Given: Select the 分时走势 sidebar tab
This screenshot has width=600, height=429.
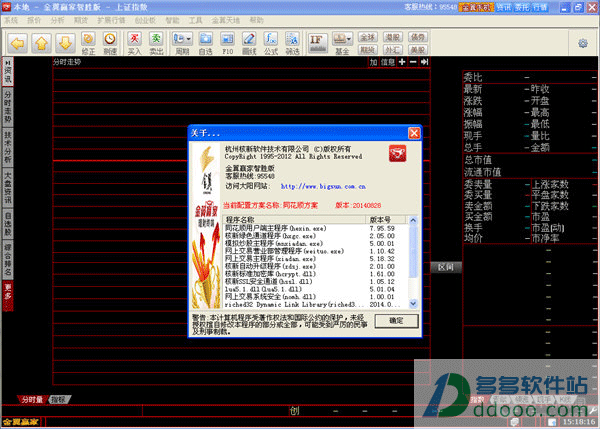Looking at the screenshot, I should click(x=8, y=108).
